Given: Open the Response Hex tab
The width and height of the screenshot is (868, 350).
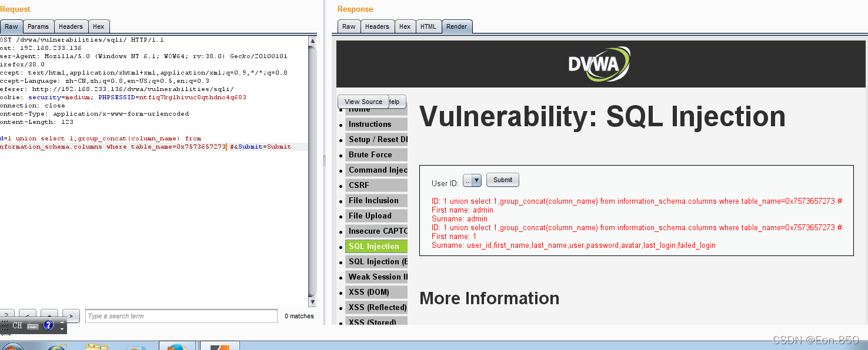Looking at the screenshot, I should tap(405, 26).
